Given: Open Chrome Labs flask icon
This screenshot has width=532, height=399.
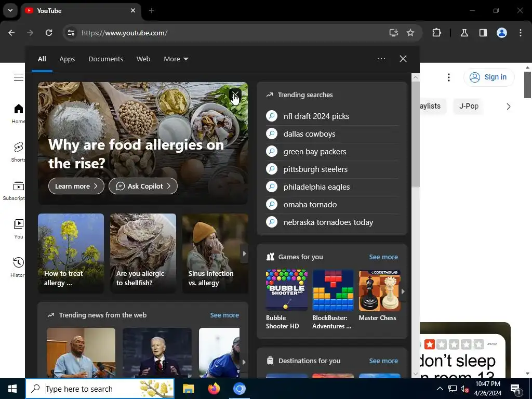Looking at the screenshot, I should pos(464,33).
